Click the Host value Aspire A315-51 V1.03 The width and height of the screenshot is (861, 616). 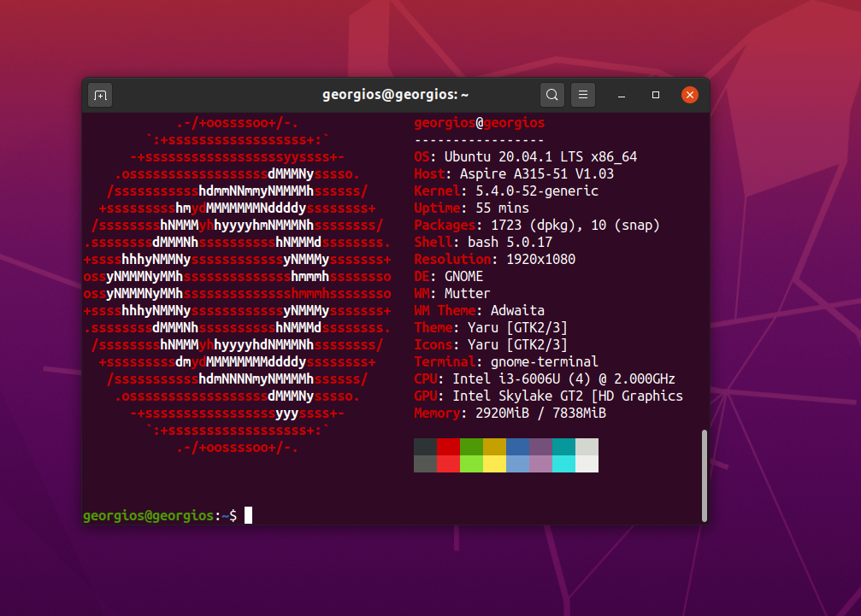[536, 174]
